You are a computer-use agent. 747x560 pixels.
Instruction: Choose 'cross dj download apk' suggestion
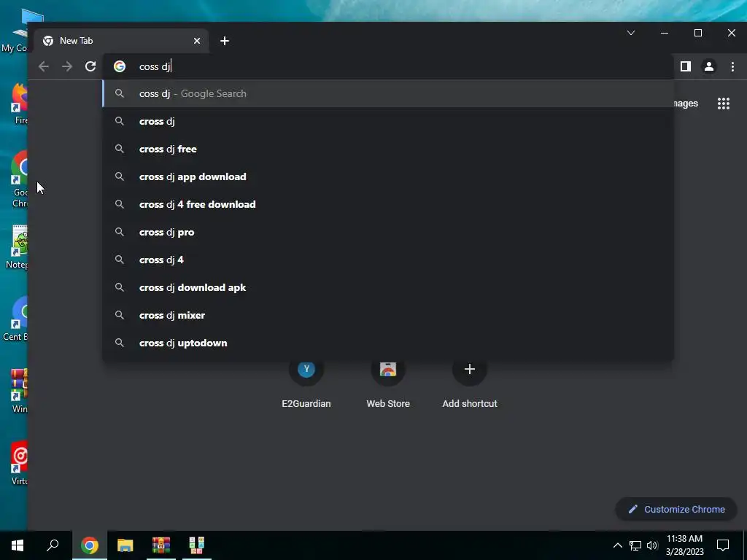[388, 287]
